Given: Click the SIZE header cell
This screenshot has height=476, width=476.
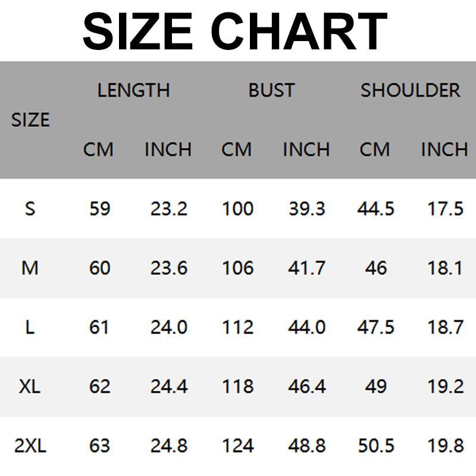Looking at the screenshot, I should coord(30,120).
